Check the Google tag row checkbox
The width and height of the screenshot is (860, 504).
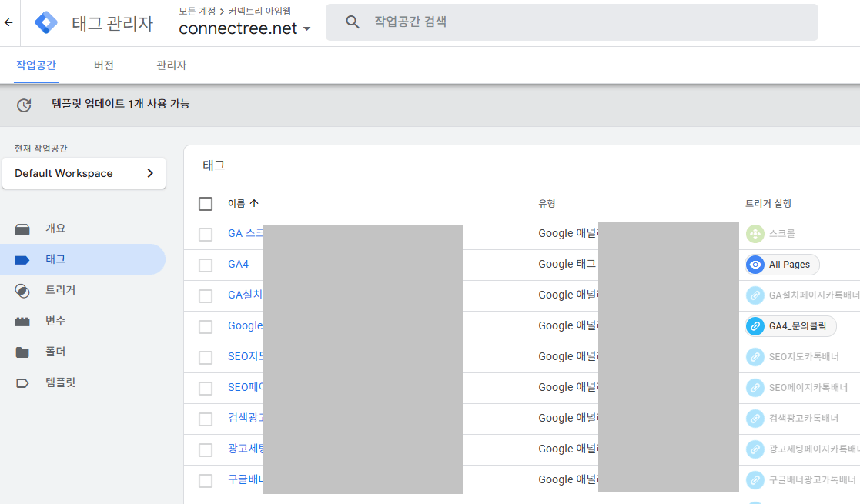click(205, 326)
